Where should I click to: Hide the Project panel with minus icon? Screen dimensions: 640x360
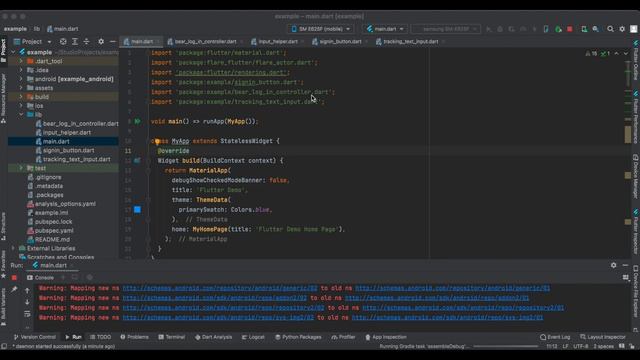coord(113,42)
